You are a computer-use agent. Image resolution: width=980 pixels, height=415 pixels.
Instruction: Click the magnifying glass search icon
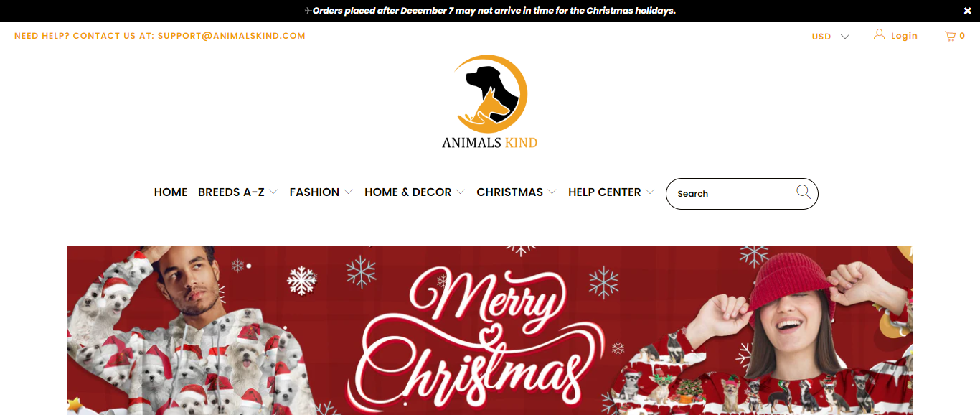[x=803, y=192]
